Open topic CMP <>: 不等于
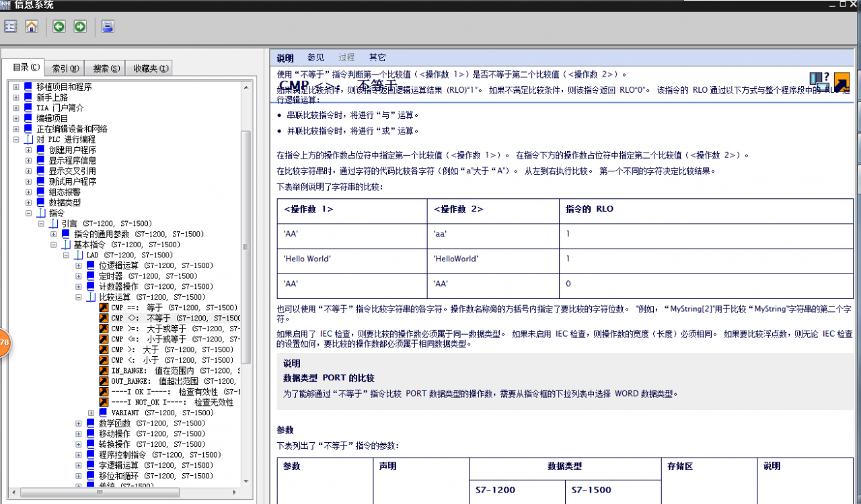 176,318
